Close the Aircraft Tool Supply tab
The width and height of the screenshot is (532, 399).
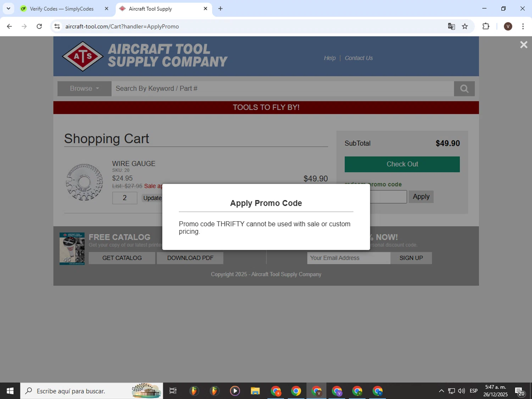[205, 9]
